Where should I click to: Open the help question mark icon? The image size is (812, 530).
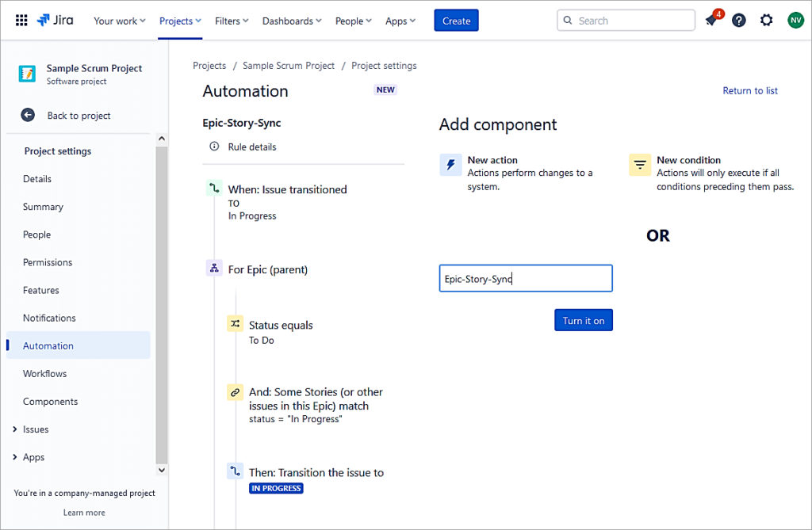[x=739, y=21]
